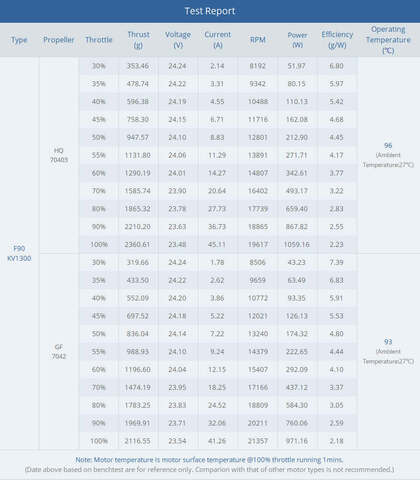Select the RPM column header
The width and height of the screenshot is (420, 480).
(x=258, y=40)
